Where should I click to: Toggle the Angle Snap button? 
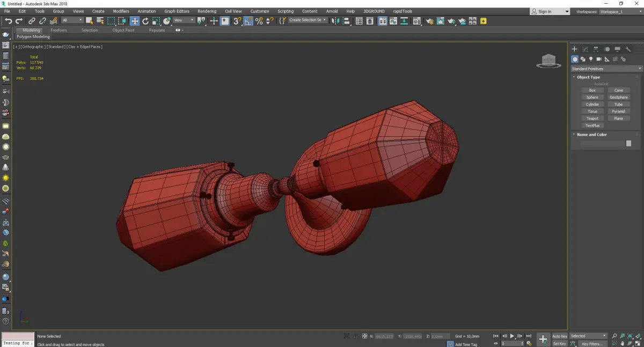click(x=248, y=21)
